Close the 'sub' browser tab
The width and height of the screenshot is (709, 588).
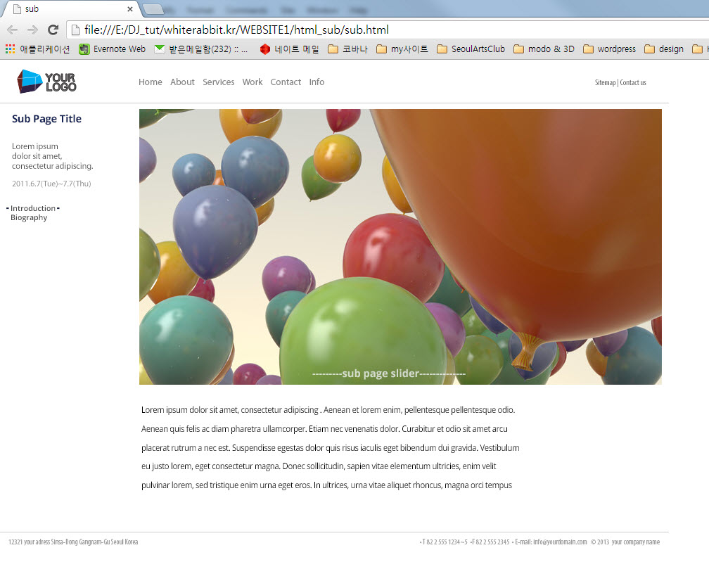click(130, 9)
